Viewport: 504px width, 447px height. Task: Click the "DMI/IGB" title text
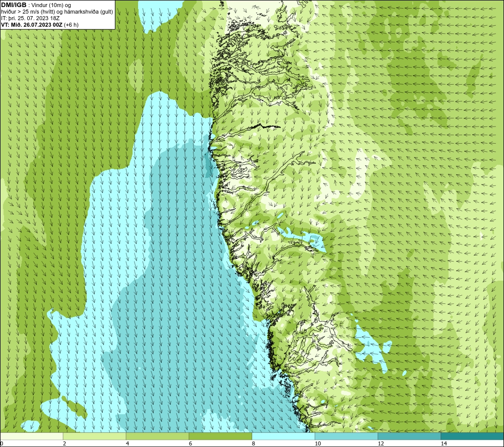click(x=14, y=5)
